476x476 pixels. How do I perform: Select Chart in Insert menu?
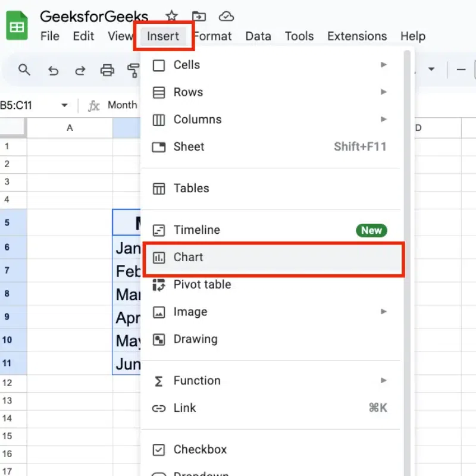(273, 258)
